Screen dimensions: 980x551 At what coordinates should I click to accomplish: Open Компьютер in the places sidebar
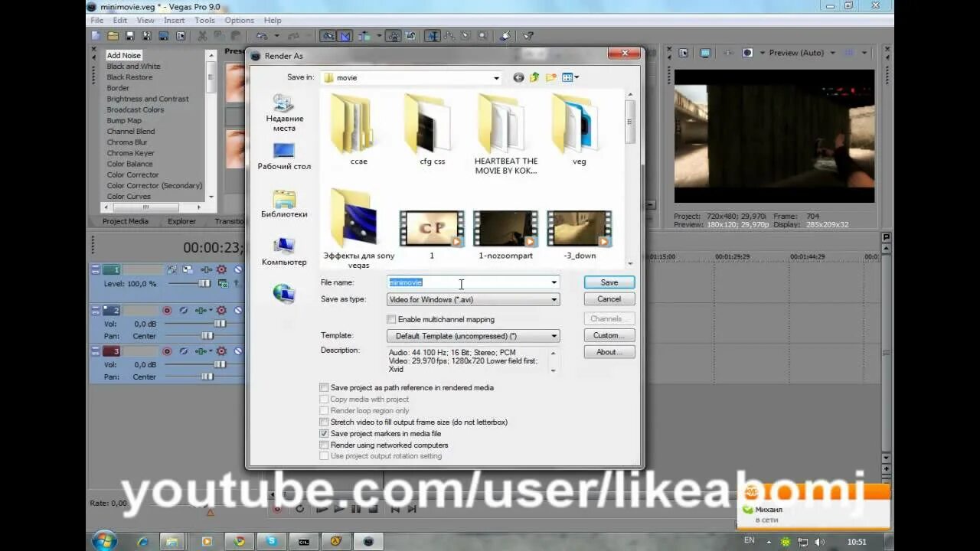[x=284, y=251]
